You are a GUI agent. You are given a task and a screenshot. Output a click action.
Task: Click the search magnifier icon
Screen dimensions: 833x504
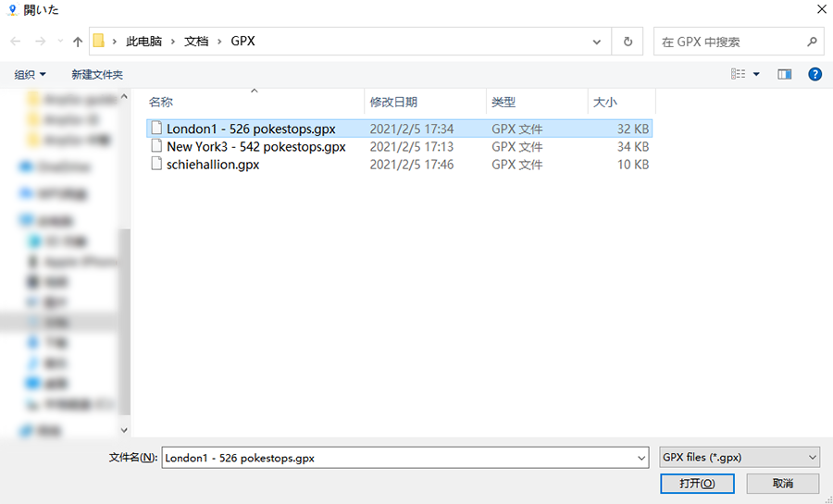coord(811,42)
